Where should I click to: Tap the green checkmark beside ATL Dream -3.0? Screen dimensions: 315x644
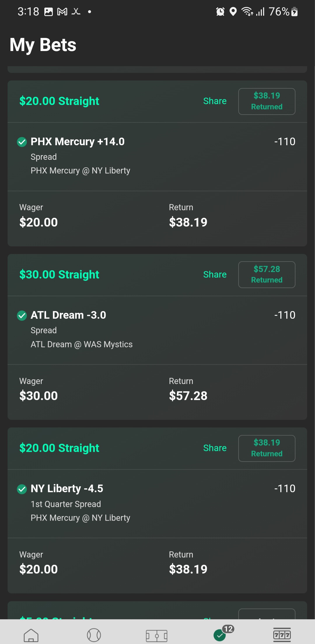point(22,315)
